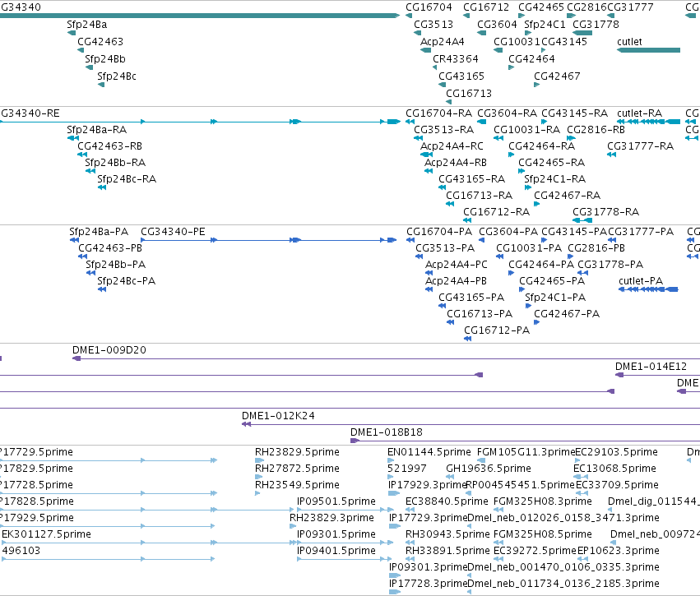Select the CG42467-RA transcript label
The height and width of the screenshot is (596, 700).
567,196
